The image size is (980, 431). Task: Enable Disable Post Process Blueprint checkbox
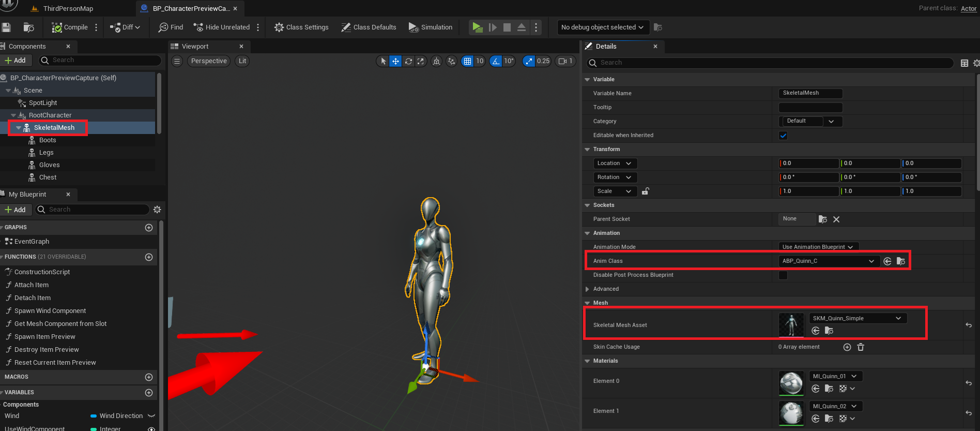pyautogui.click(x=783, y=275)
